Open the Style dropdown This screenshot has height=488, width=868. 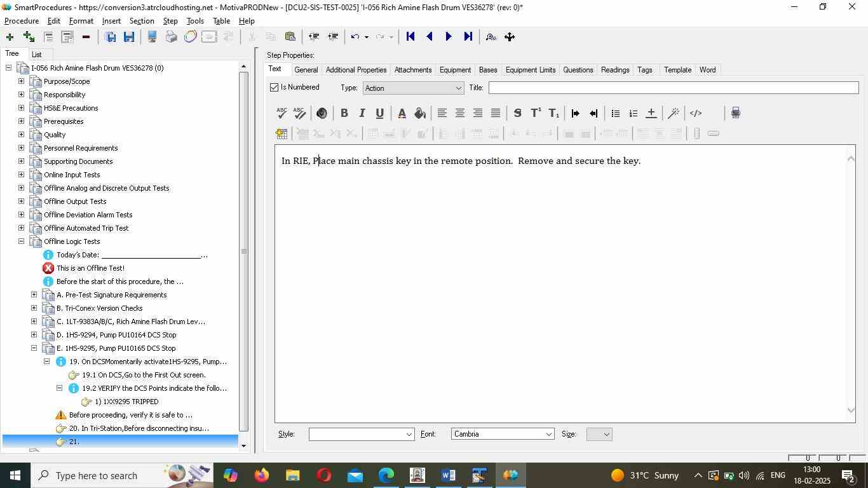tap(361, 434)
